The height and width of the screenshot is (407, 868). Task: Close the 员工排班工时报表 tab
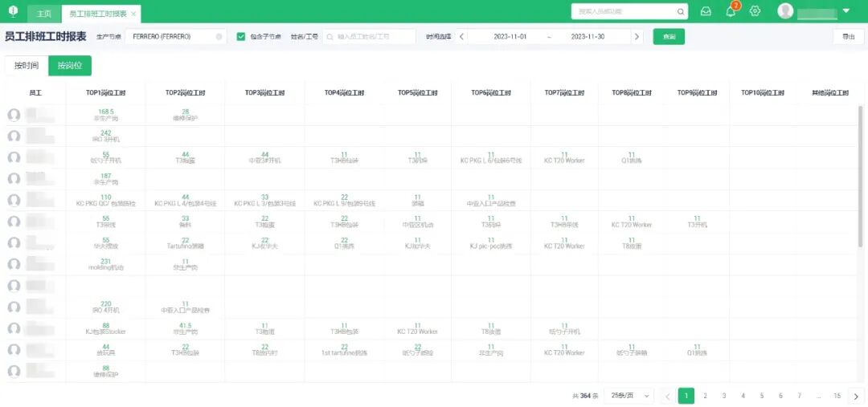coord(133,14)
